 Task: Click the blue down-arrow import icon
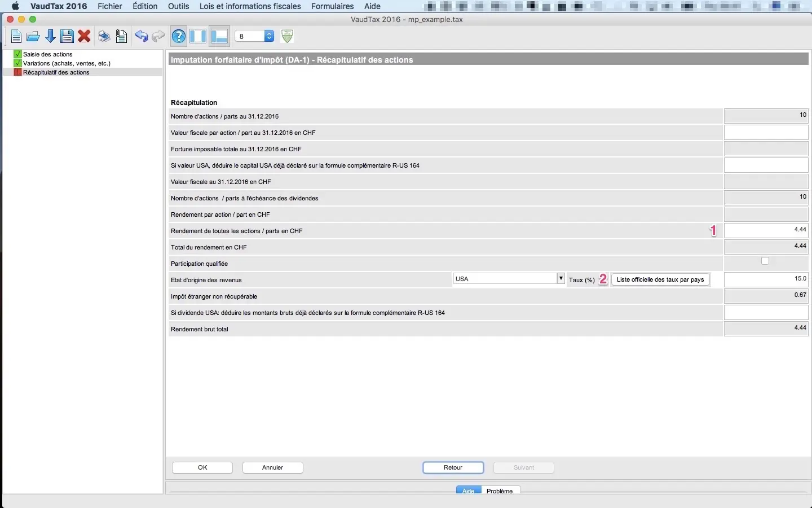tap(50, 37)
